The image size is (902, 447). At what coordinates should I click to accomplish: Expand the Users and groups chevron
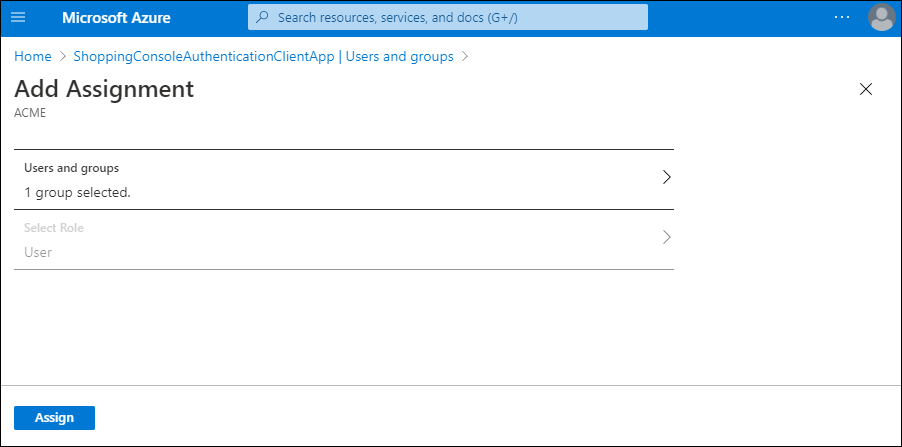point(666,178)
